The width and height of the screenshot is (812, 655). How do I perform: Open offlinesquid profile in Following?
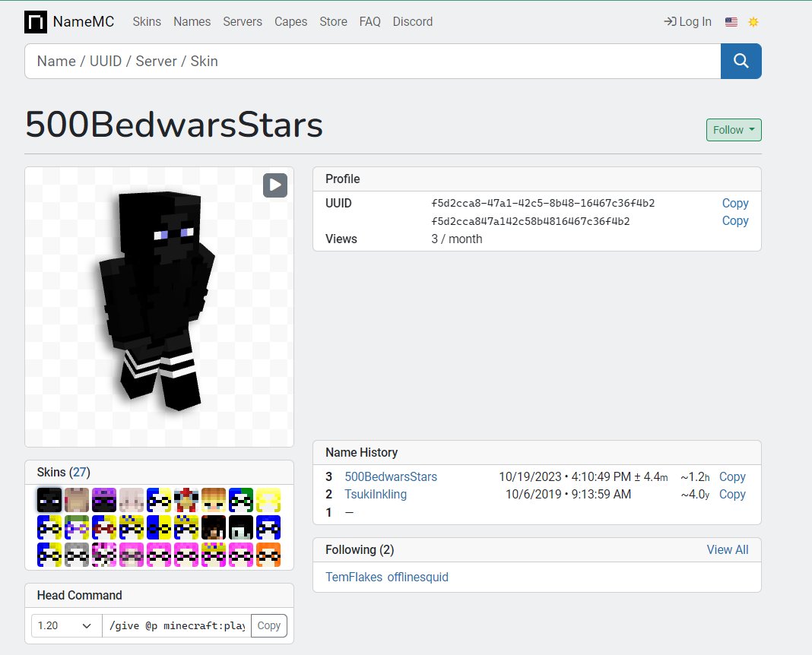coord(418,577)
